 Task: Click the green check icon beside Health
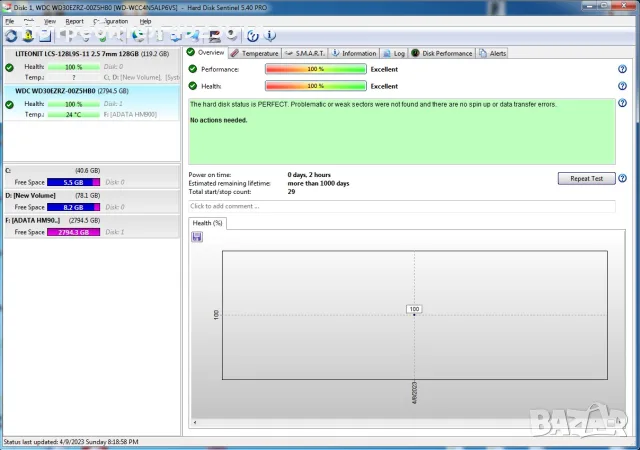pos(193,86)
